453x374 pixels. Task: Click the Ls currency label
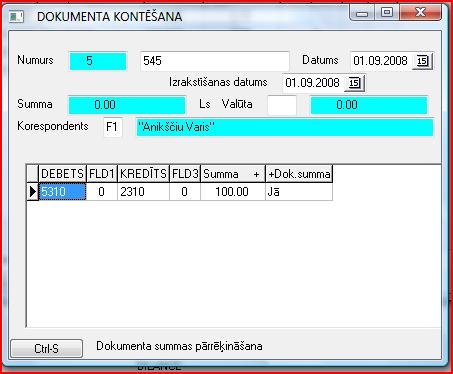coord(205,104)
